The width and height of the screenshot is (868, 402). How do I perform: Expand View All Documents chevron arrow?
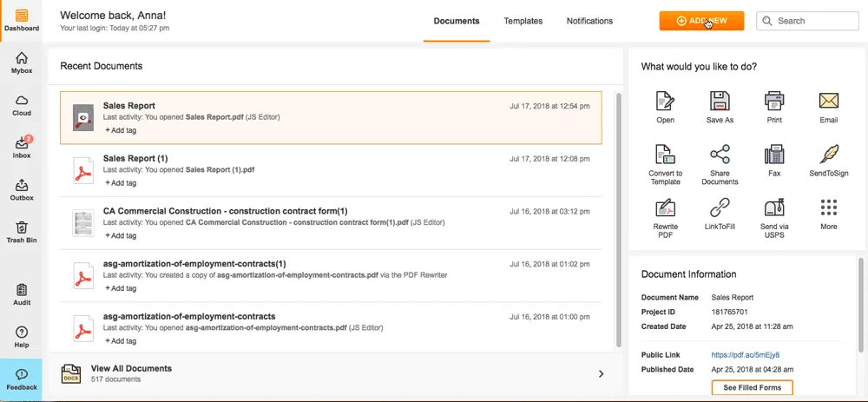pyautogui.click(x=601, y=374)
